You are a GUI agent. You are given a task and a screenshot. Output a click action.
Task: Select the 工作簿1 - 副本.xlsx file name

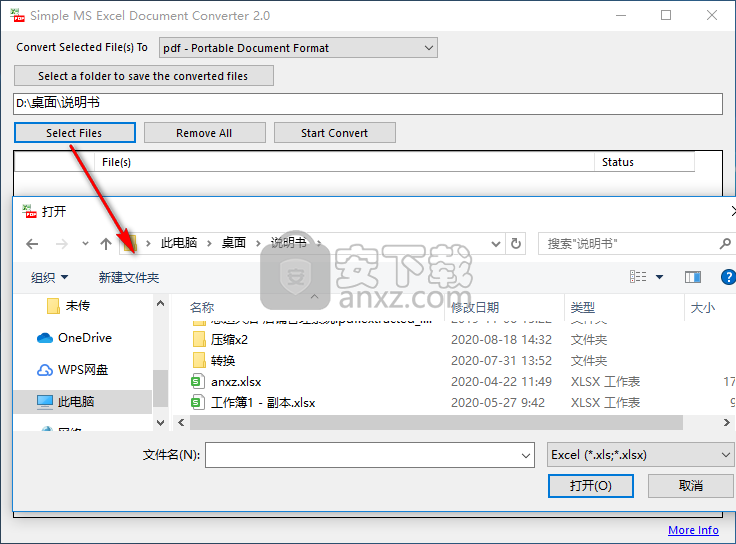pos(263,403)
